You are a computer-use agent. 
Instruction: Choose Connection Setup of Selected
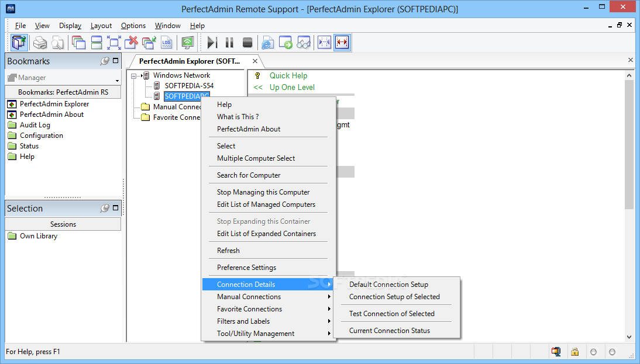point(394,297)
